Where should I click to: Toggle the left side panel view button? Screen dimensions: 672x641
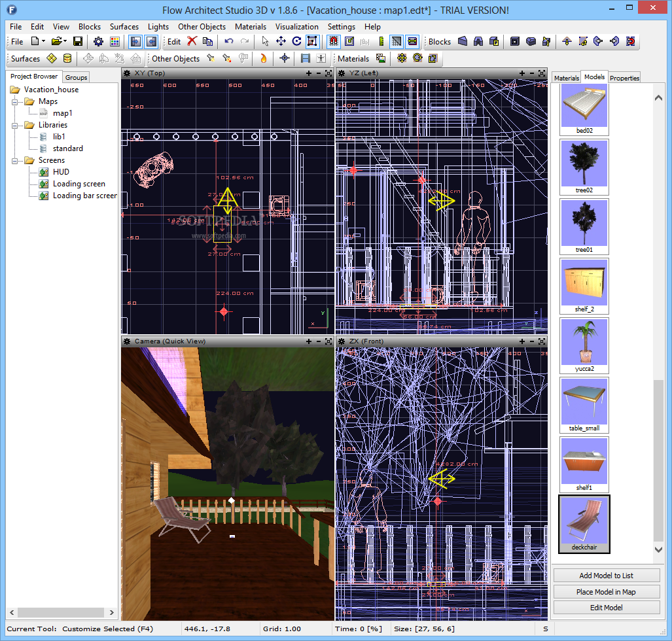point(135,42)
